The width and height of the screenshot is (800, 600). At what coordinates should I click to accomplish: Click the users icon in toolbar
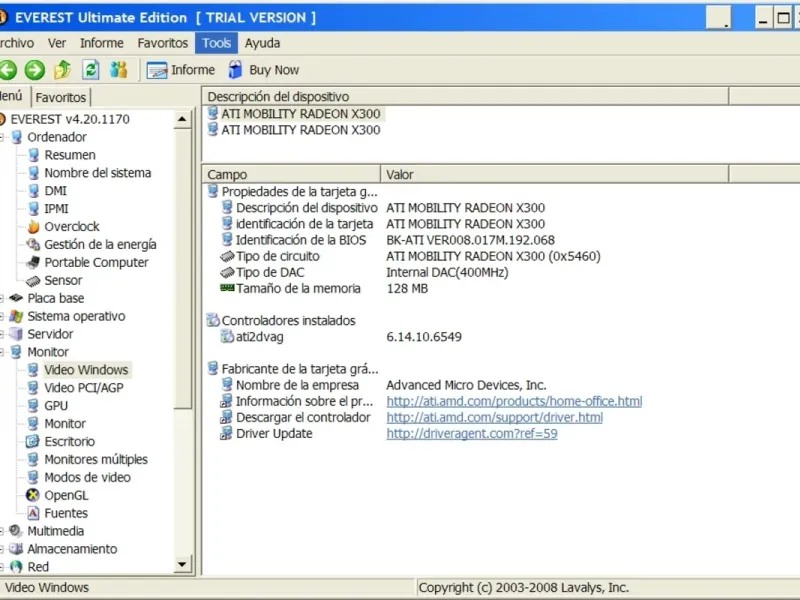[119, 70]
